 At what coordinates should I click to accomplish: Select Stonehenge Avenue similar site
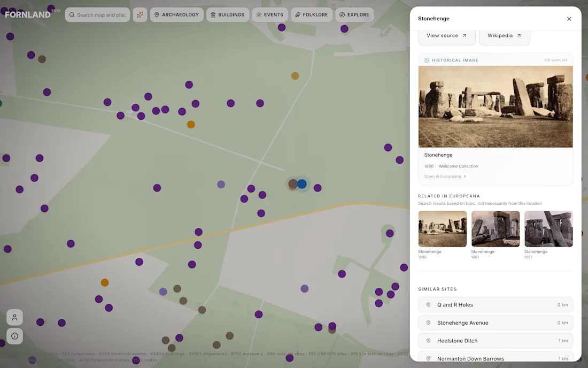(496, 323)
